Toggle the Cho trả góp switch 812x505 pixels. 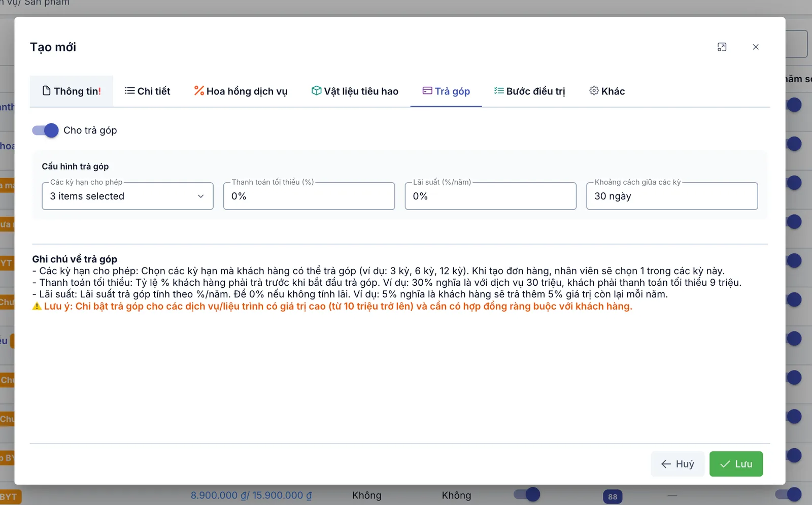[x=45, y=130]
